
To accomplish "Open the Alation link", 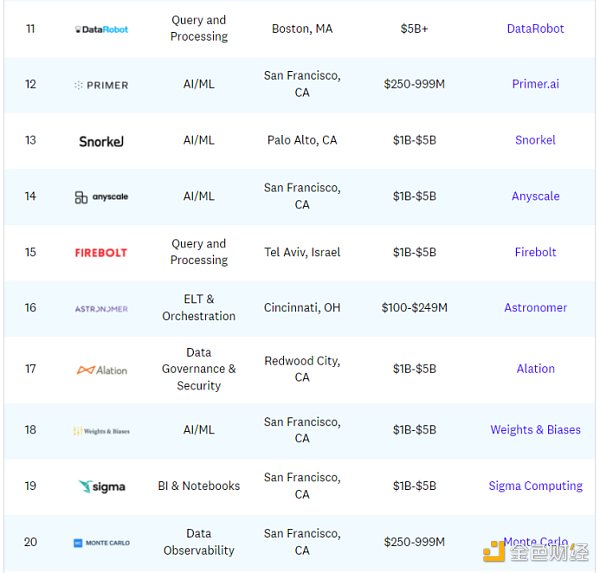I will tap(535, 369).
